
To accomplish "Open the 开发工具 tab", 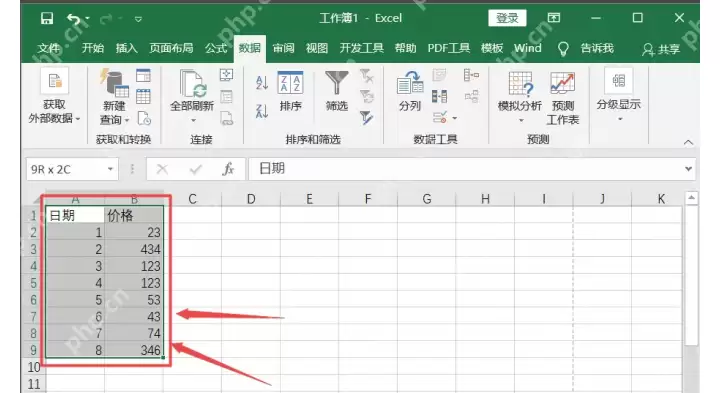I will click(x=361, y=48).
